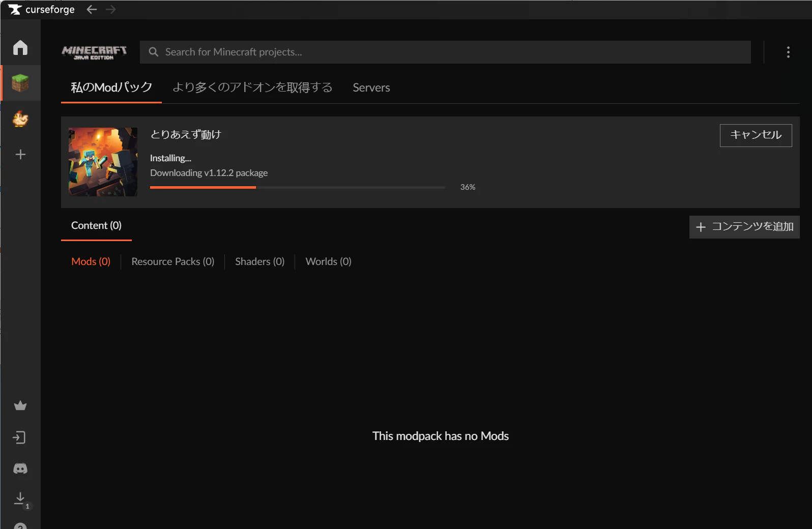Show Shaders (0) list
Viewport: 812px width, 529px height.
259,261
